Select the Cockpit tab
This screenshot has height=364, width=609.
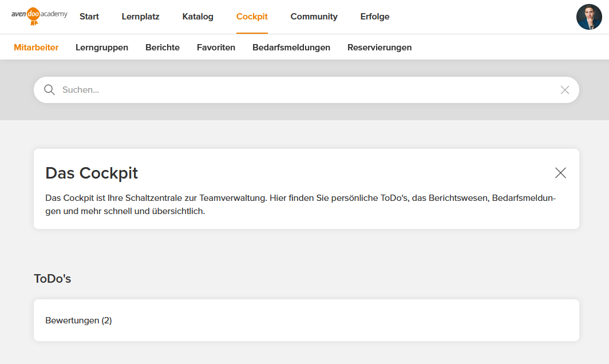coord(252,17)
